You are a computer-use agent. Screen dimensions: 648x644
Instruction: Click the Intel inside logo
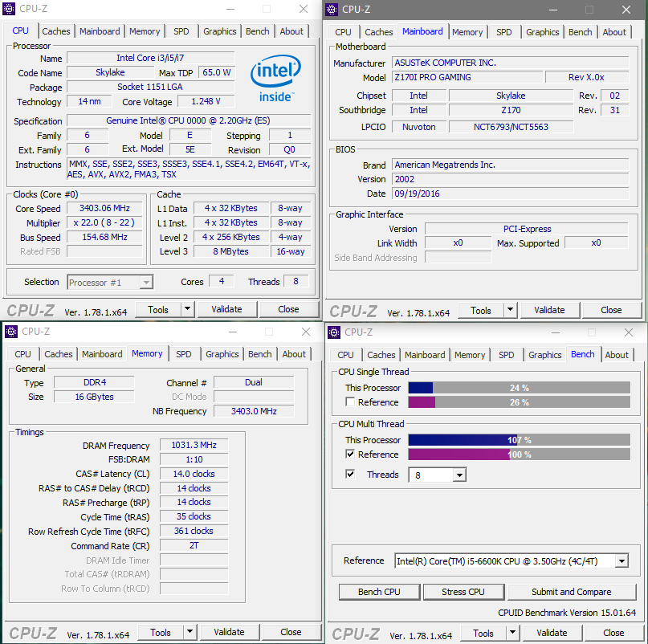(x=275, y=79)
